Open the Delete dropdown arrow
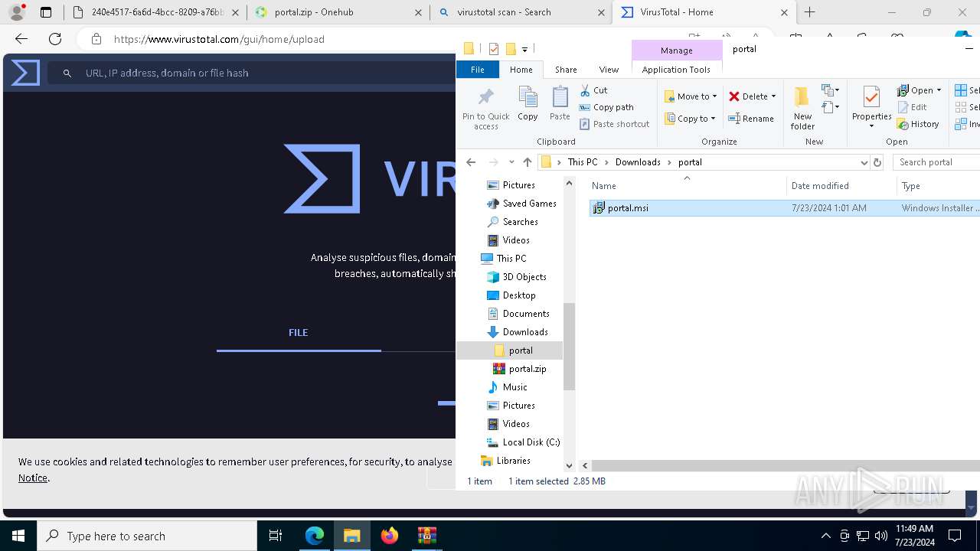 [x=773, y=96]
